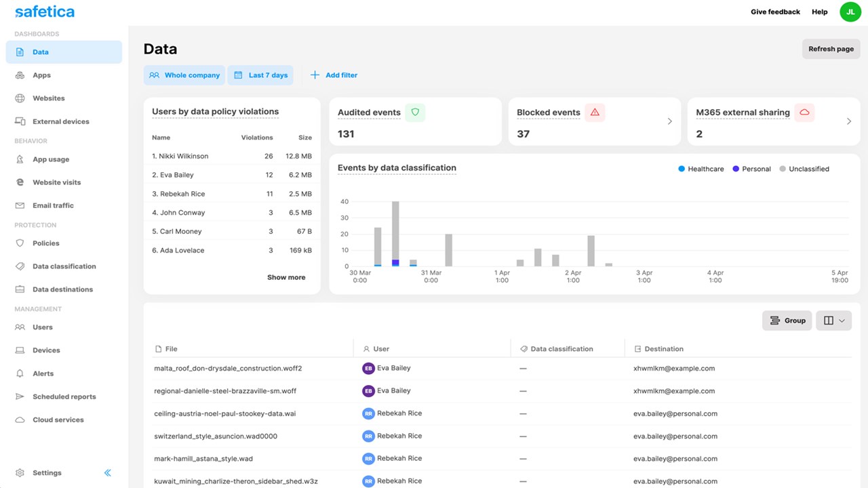Toggle Unclassified legend series in chart
Image resolution: width=868 pixels, height=488 pixels.
(804, 169)
